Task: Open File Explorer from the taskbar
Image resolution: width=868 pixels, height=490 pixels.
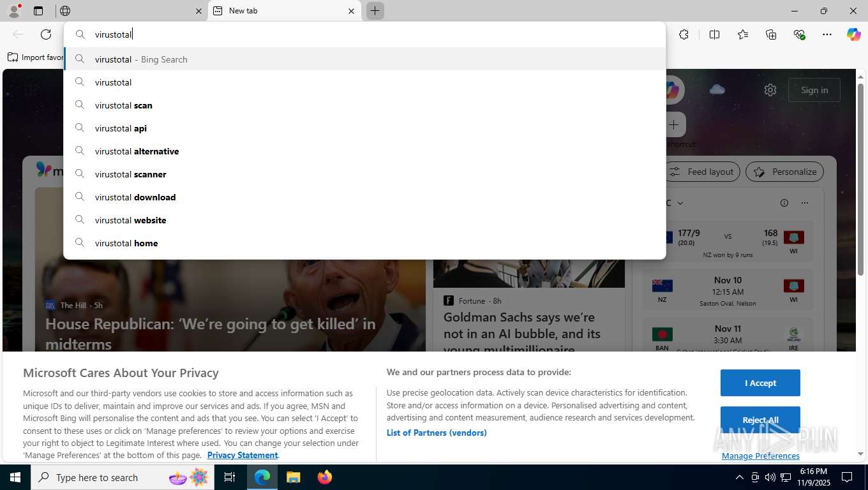Action: (x=293, y=477)
